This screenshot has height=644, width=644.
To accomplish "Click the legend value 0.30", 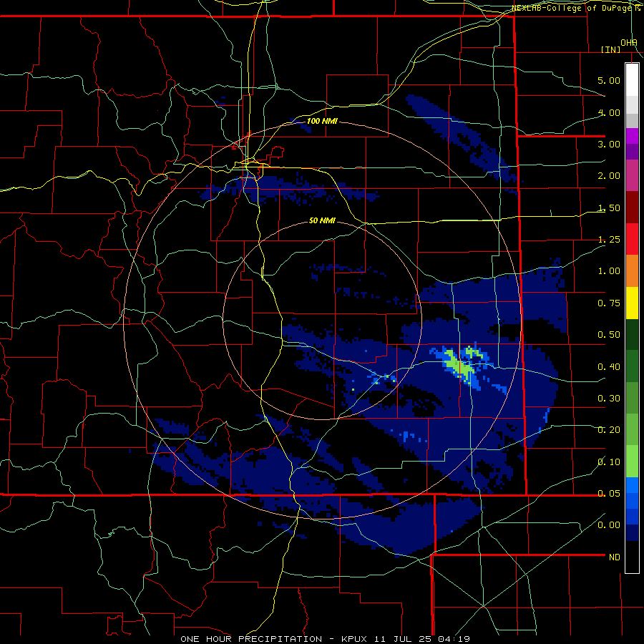I will 609,399.
